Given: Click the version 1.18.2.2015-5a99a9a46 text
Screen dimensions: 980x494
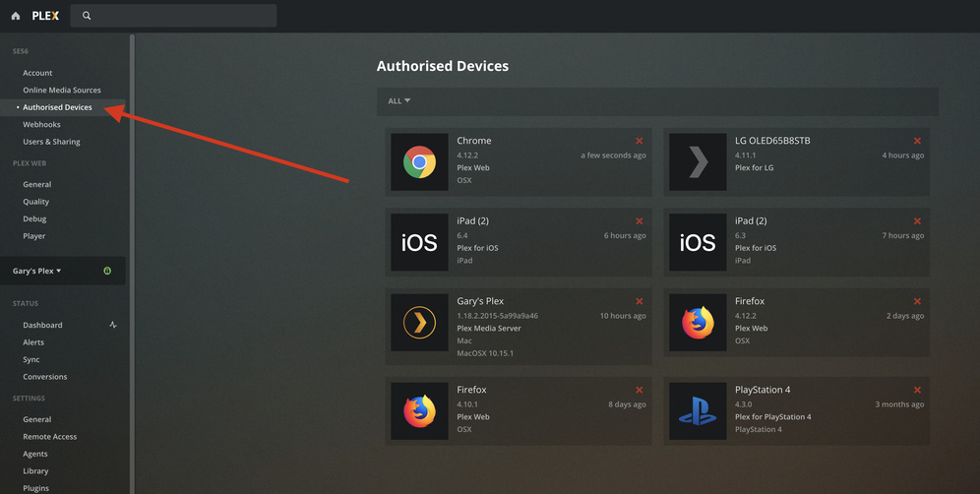Looking at the screenshot, I should [x=497, y=316].
